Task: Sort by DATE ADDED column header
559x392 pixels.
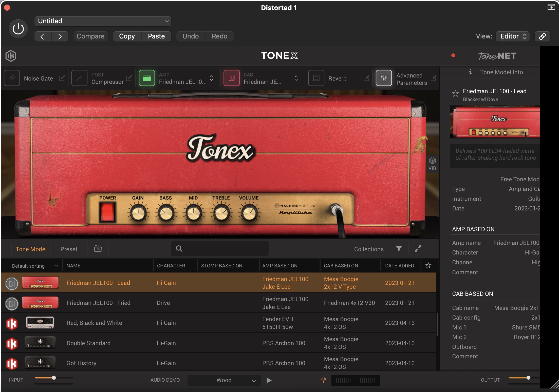Action: click(400, 266)
